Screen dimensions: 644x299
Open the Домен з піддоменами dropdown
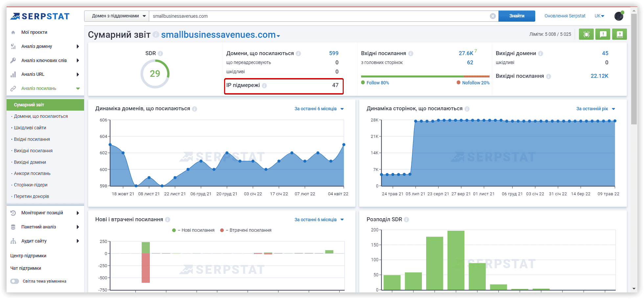117,16
